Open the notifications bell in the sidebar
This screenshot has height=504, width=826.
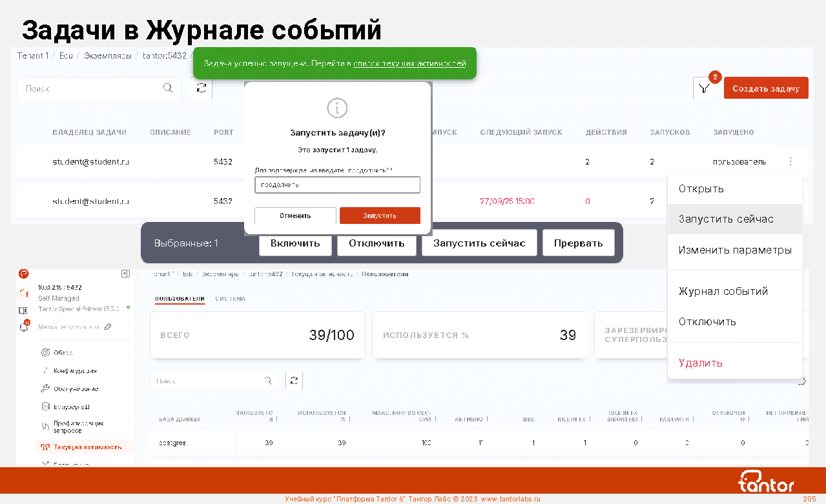point(24,327)
